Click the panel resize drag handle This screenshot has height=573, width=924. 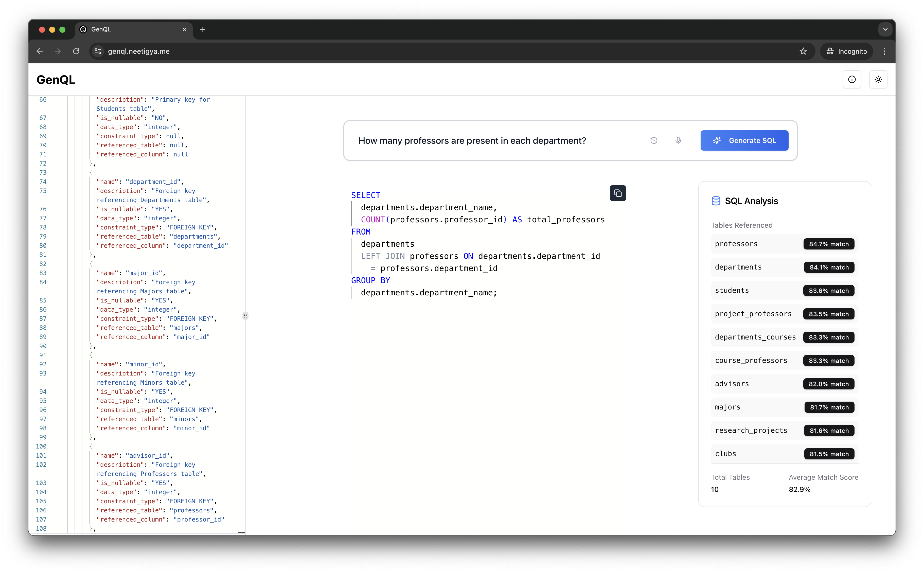click(x=245, y=315)
